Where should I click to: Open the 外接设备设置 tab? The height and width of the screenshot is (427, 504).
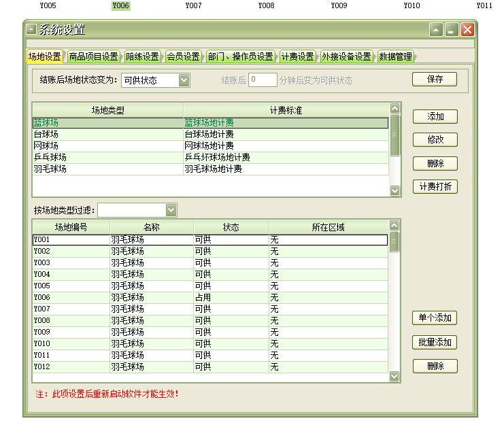(346, 56)
